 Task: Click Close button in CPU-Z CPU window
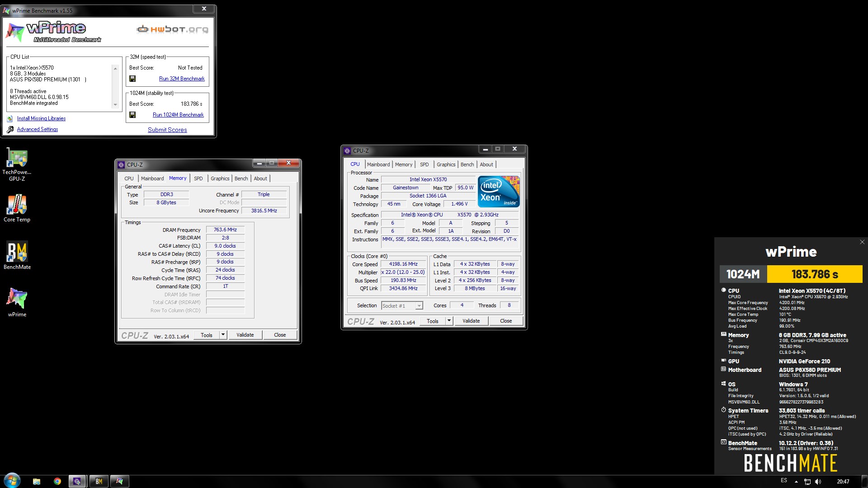point(506,321)
